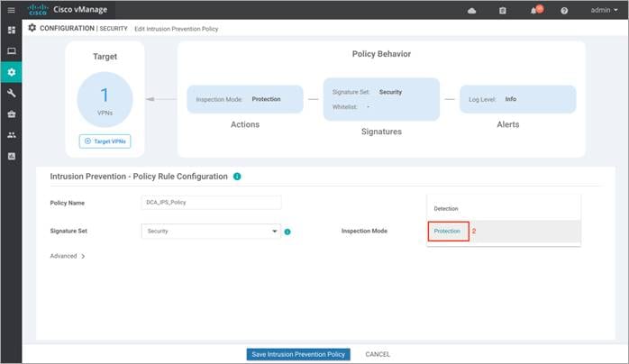
Task: Open the Monitor sidebar icon
Action: point(12,51)
